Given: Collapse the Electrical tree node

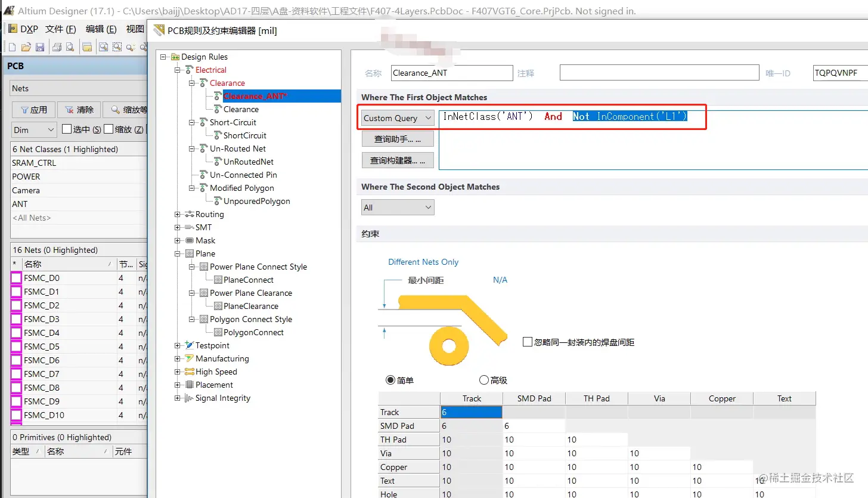Looking at the screenshot, I should [x=177, y=70].
